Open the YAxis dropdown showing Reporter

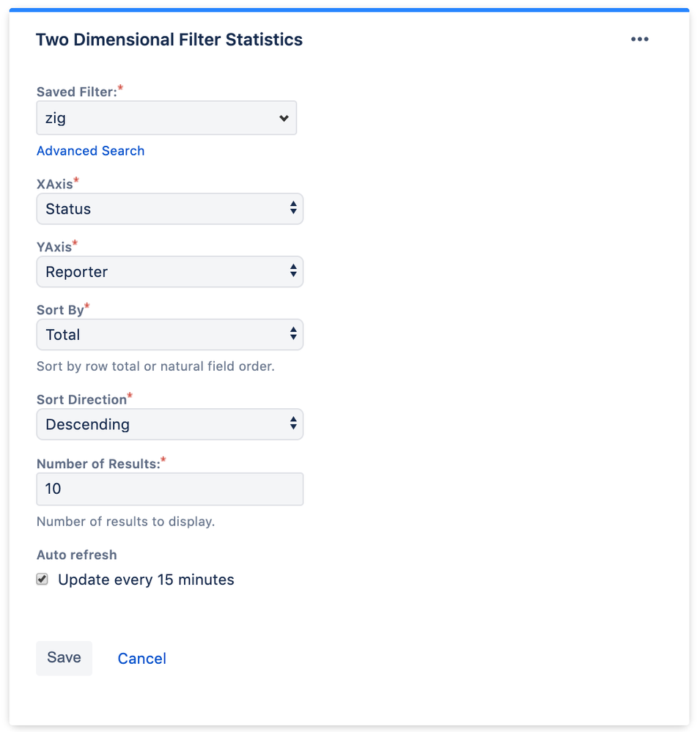pos(170,272)
